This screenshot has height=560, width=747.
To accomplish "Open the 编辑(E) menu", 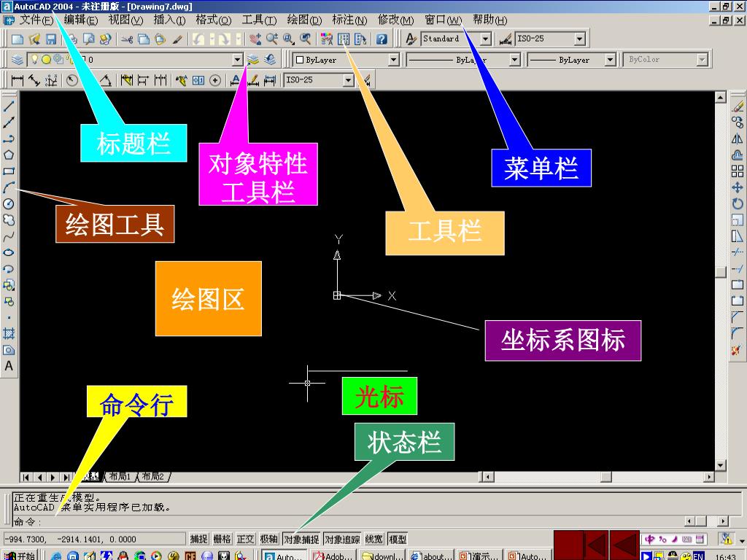I will click(x=81, y=20).
